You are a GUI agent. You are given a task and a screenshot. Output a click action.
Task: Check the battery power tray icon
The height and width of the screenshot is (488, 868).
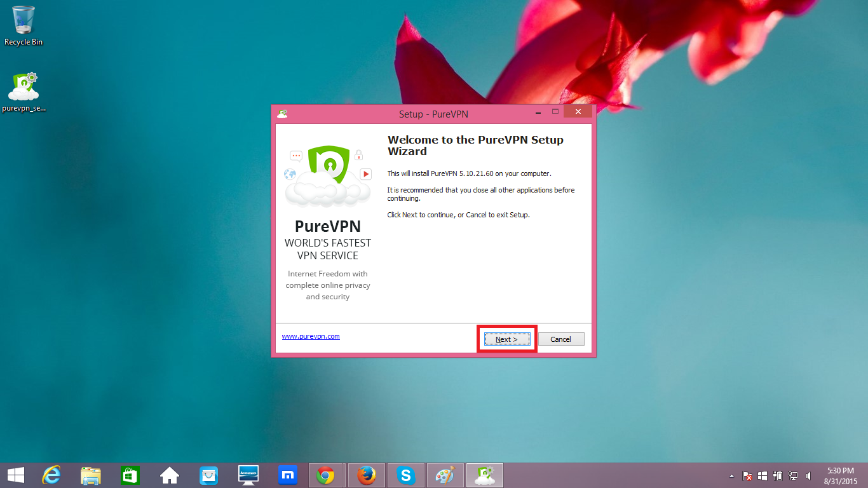778,475
